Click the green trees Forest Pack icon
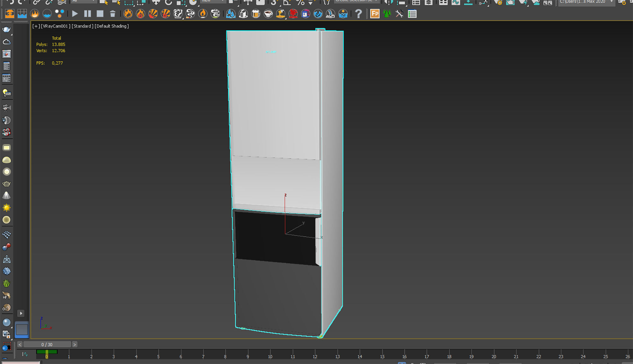633x364 pixels. point(387,14)
